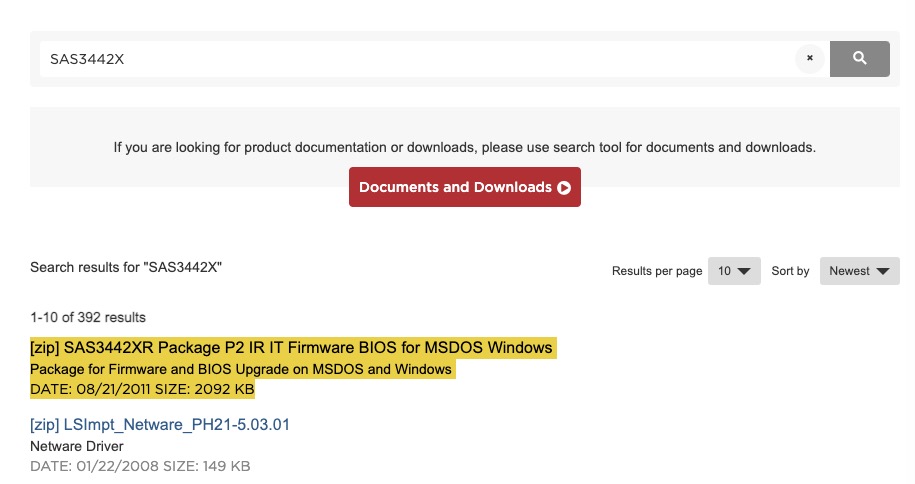Click the Search results for "SAS3442X" heading

(x=126, y=267)
